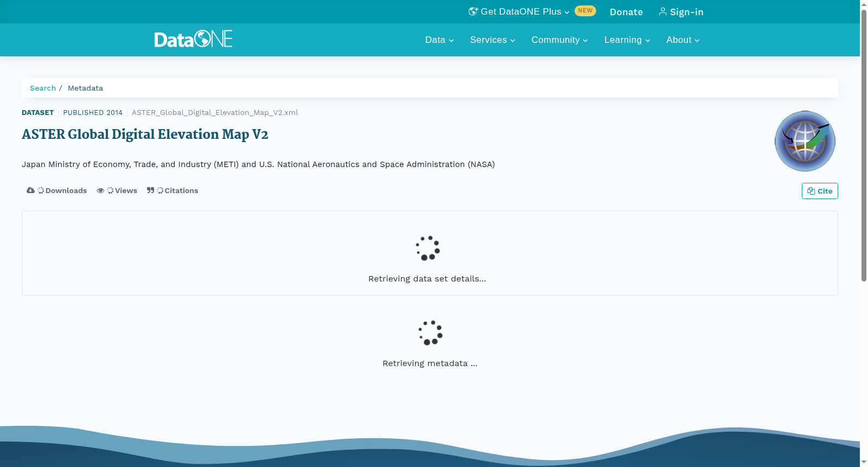The height and width of the screenshot is (467, 868).
Task: Click the globe icon beside Get DataONE Plus
Action: 473,11
